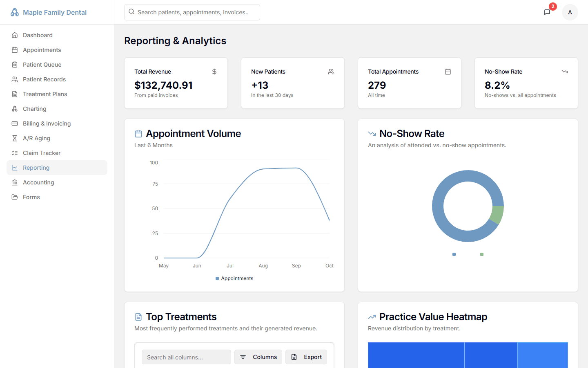
Task: Select Reporting in the sidebar
Action: 57,168
